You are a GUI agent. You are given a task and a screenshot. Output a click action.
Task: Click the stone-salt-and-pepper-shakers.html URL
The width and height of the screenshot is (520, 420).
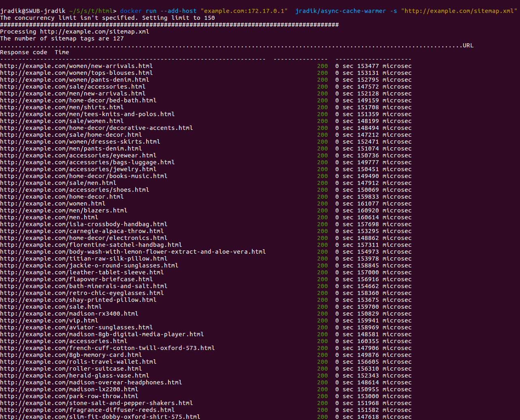click(x=96, y=403)
